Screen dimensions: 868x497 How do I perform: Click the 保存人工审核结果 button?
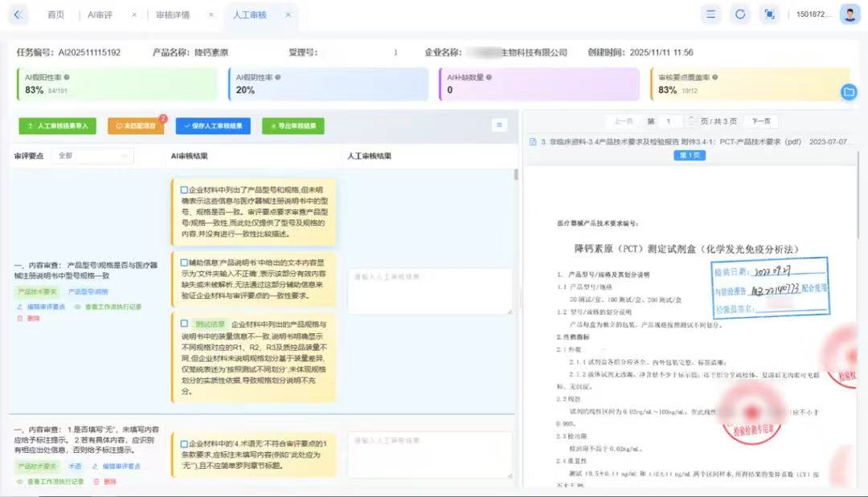click(213, 126)
